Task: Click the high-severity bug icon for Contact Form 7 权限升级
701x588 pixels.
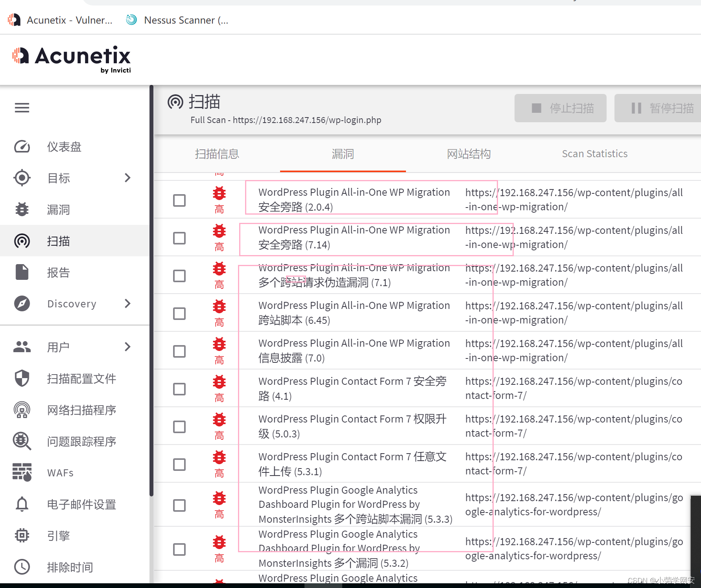Action: [219, 420]
